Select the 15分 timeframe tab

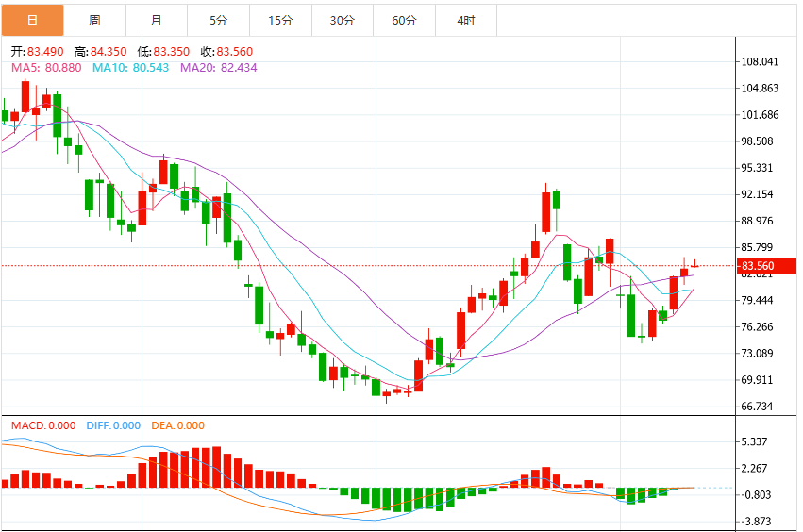click(280, 21)
